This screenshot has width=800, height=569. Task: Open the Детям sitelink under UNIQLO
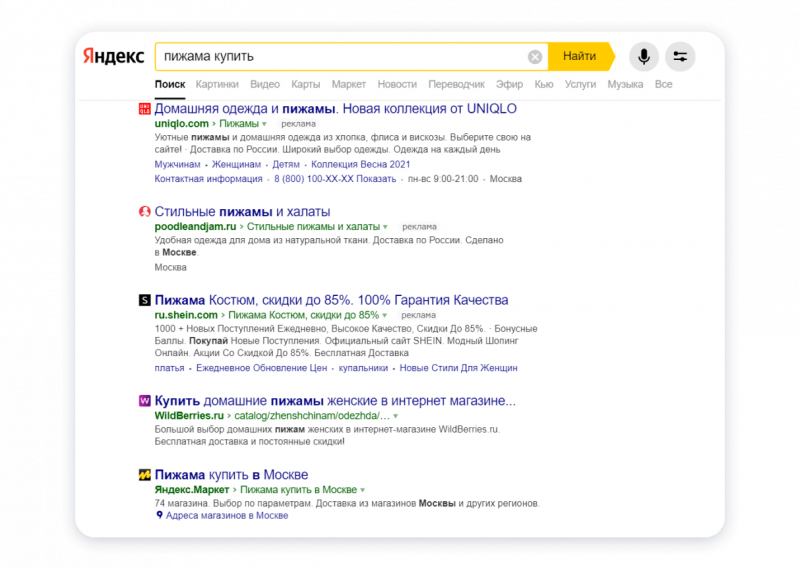tap(286, 164)
